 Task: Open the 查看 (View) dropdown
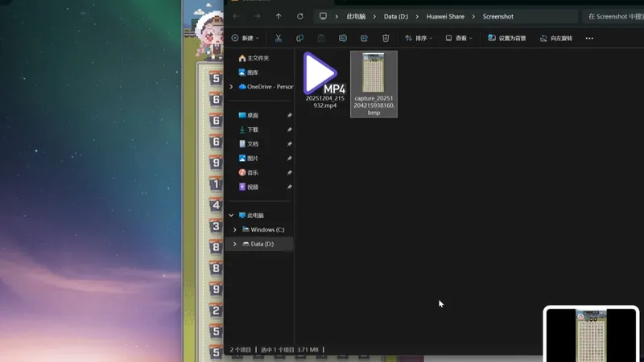pyautogui.click(x=459, y=38)
